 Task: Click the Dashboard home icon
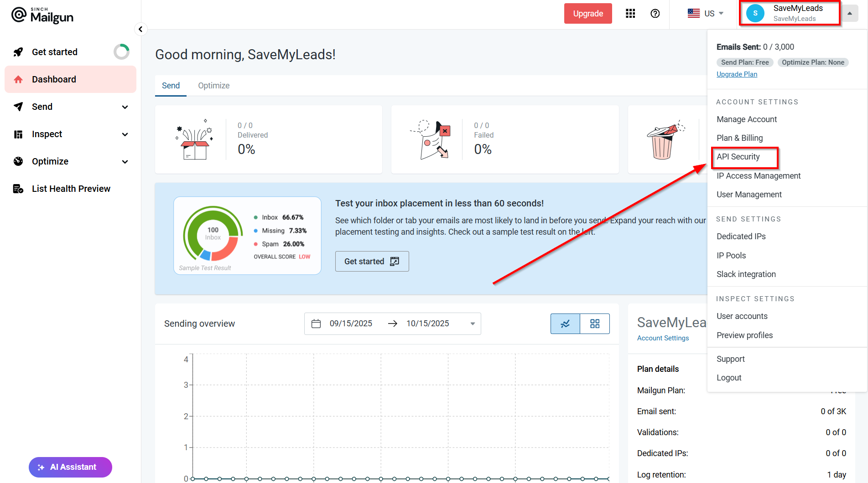[18, 79]
